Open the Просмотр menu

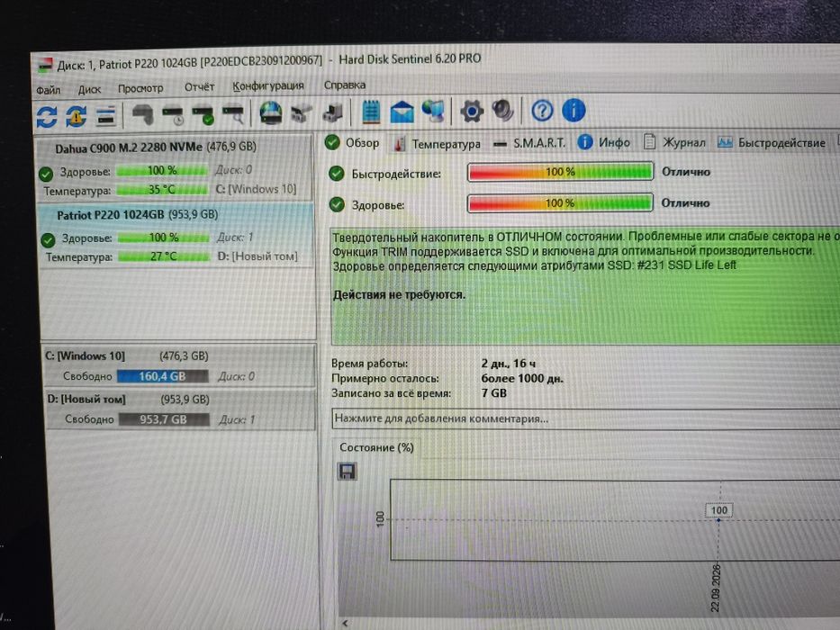pyautogui.click(x=140, y=88)
